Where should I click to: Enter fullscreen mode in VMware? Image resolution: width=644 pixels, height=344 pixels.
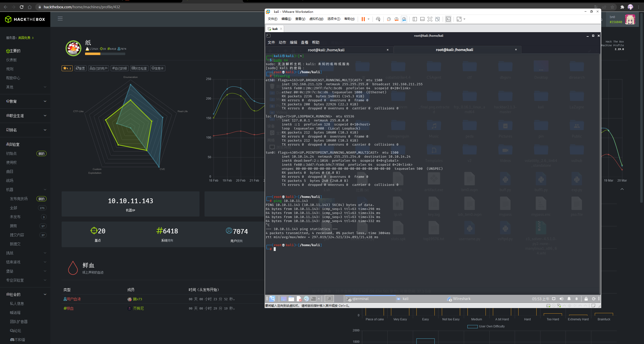[x=430, y=19]
